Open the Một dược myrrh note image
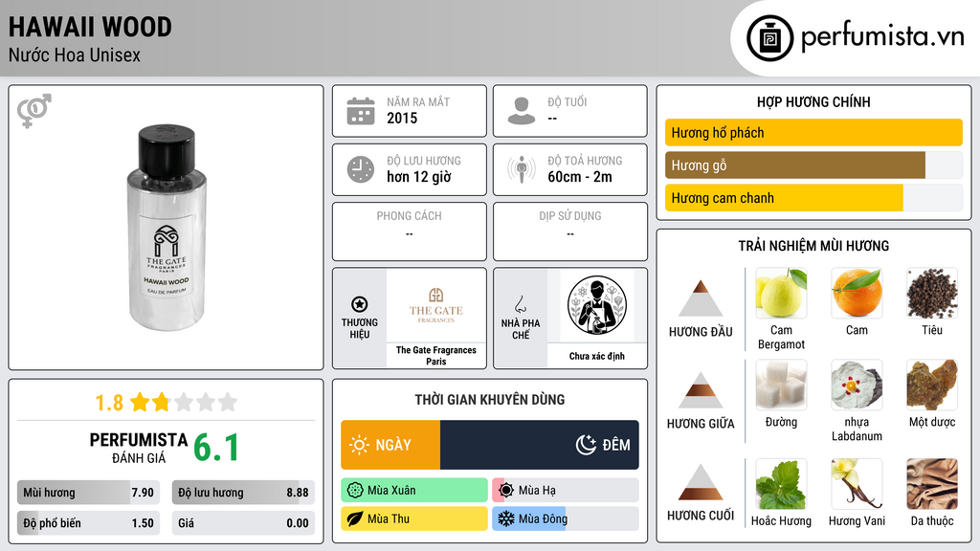Screen dimensions: 980x551 pyautogui.click(x=932, y=386)
